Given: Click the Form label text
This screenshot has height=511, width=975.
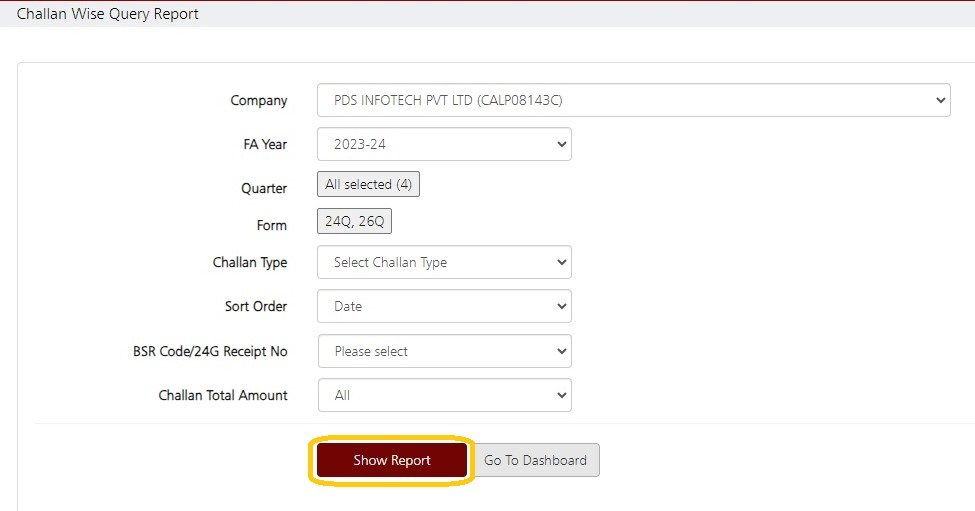Looking at the screenshot, I should click(270, 225).
